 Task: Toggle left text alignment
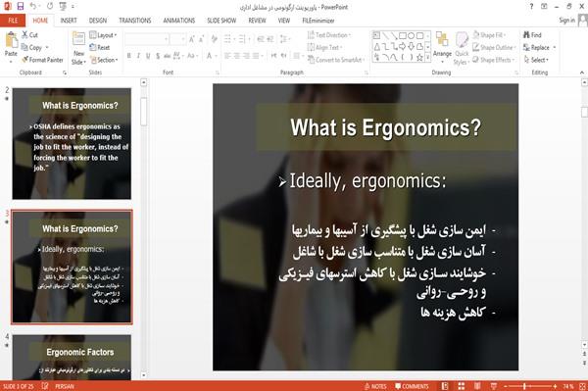click(x=227, y=56)
